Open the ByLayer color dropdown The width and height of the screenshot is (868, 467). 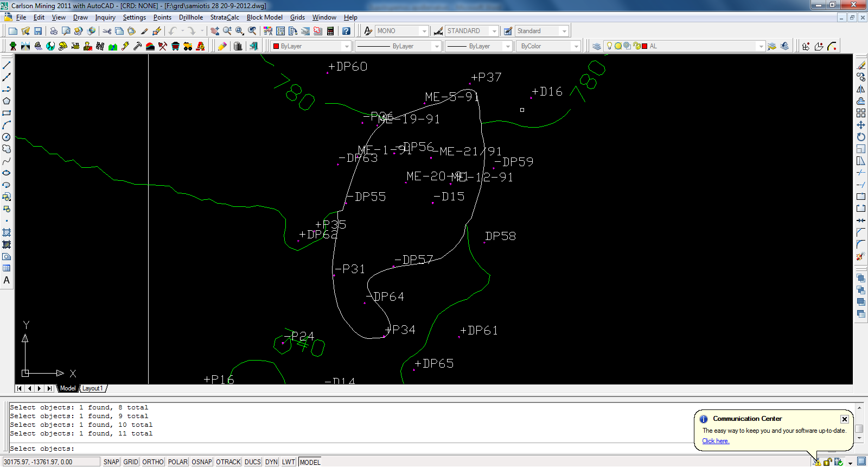[x=347, y=46]
